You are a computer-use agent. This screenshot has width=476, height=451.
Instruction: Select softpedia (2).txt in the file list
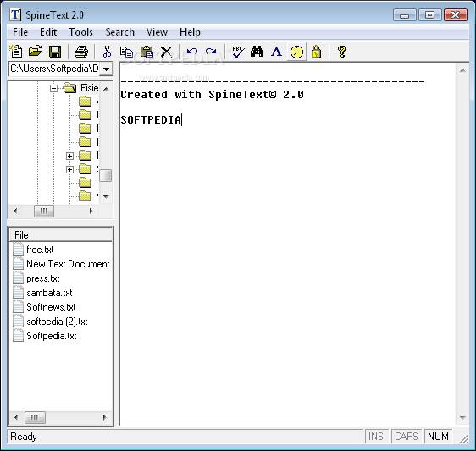tap(57, 322)
